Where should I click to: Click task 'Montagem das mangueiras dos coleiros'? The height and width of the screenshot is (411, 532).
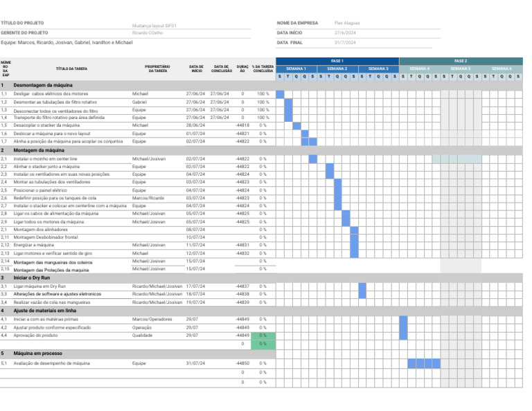[53, 263]
